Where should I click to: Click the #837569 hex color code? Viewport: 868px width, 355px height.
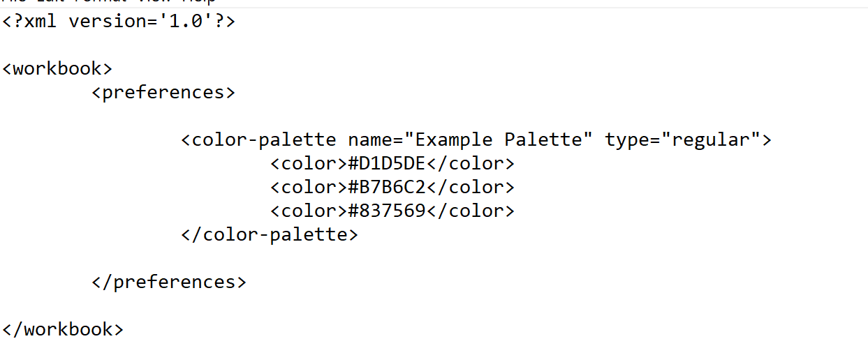(387, 211)
